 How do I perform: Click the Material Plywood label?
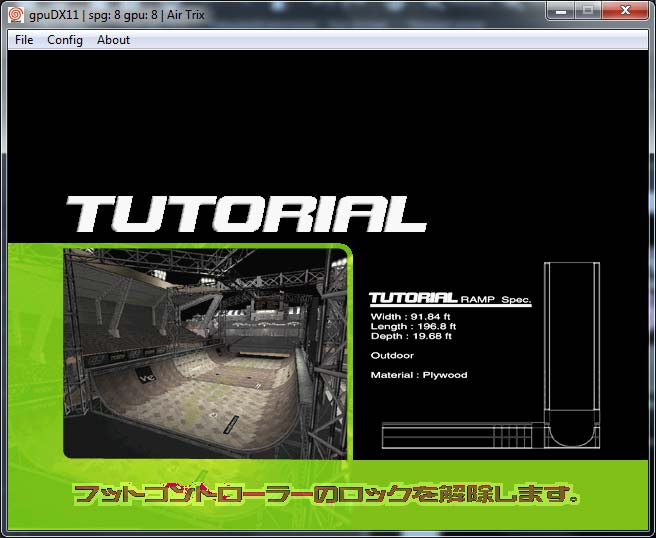419,375
